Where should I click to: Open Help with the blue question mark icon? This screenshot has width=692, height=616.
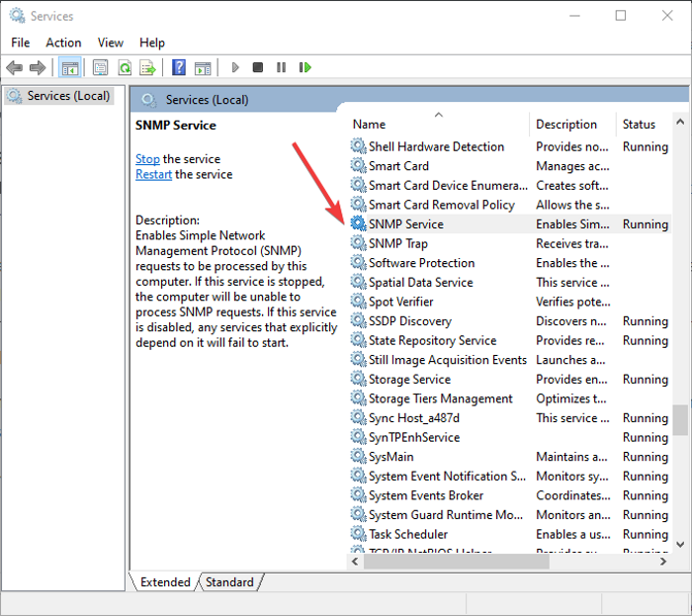pyautogui.click(x=179, y=67)
